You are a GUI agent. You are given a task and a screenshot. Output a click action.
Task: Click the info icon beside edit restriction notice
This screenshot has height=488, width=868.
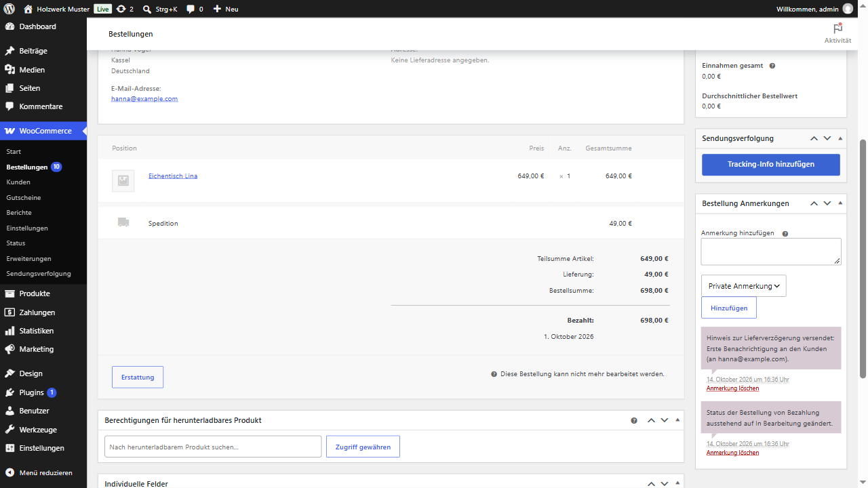[x=494, y=374]
